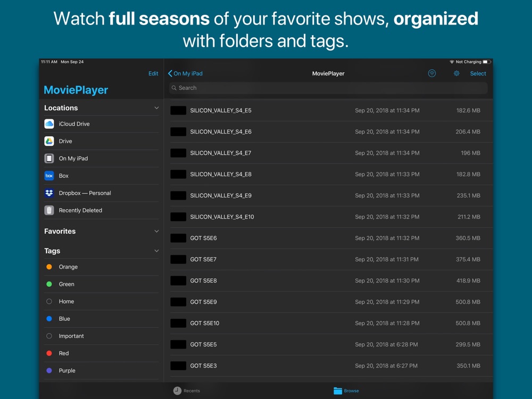The height and width of the screenshot is (399, 532).
Task: Click the Recents clock icon
Action: pos(177,391)
